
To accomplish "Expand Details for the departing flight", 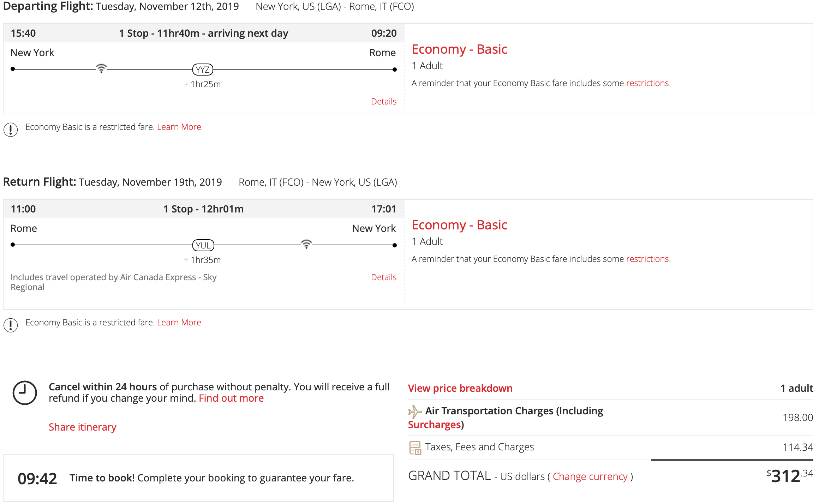I will (x=383, y=102).
